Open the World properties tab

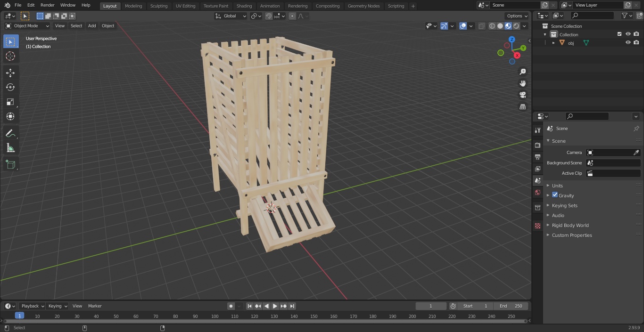537,193
